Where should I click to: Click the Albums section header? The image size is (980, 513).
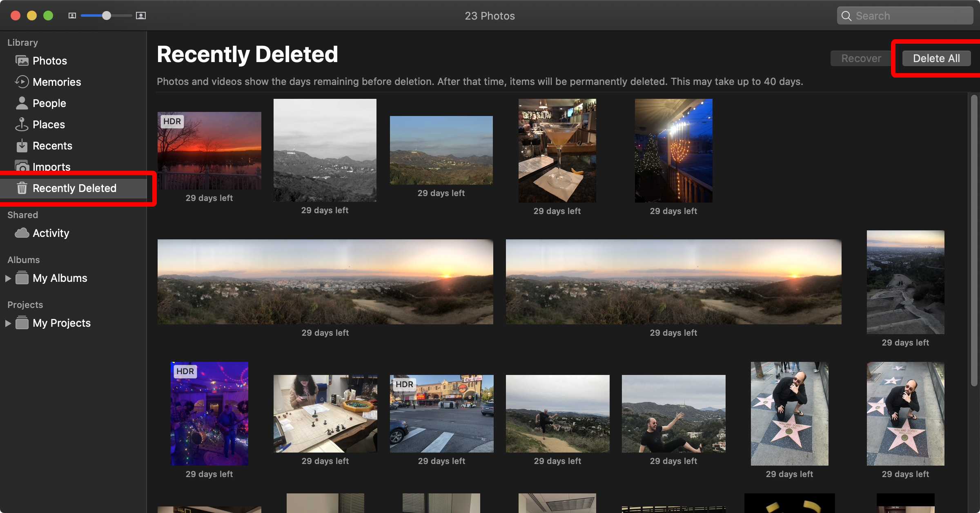coord(24,260)
